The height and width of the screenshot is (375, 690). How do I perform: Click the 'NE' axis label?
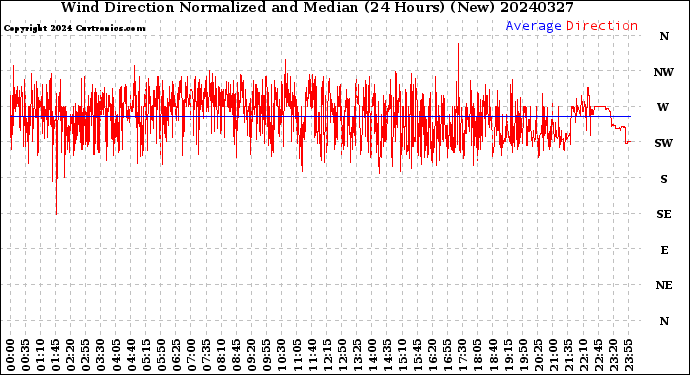coord(664,285)
